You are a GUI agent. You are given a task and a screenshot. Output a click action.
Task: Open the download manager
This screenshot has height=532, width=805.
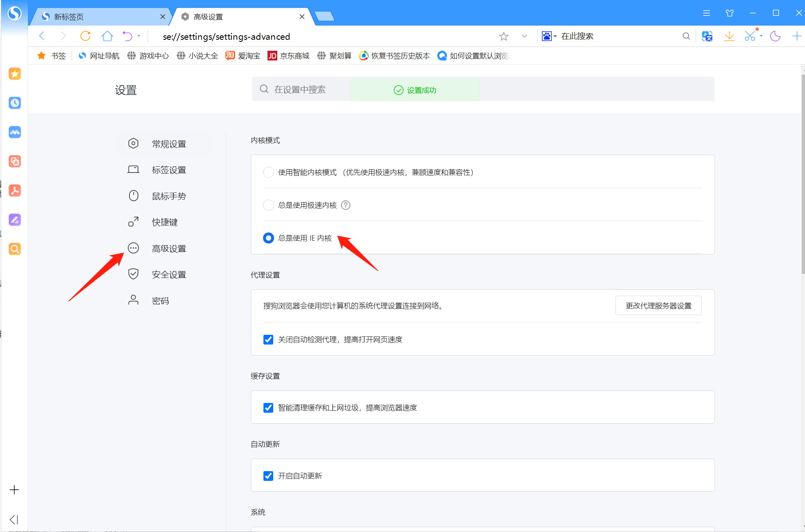(729, 36)
